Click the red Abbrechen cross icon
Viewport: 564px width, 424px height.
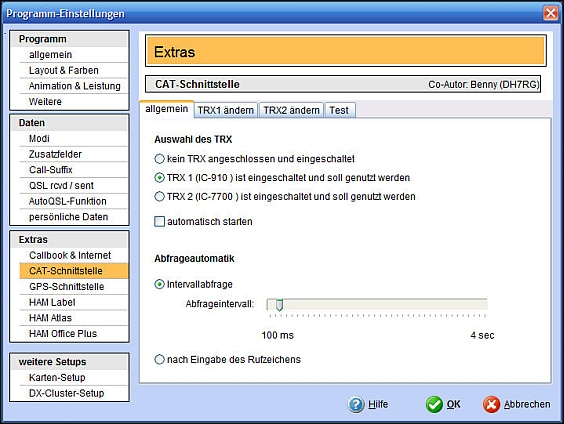pos(491,405)
